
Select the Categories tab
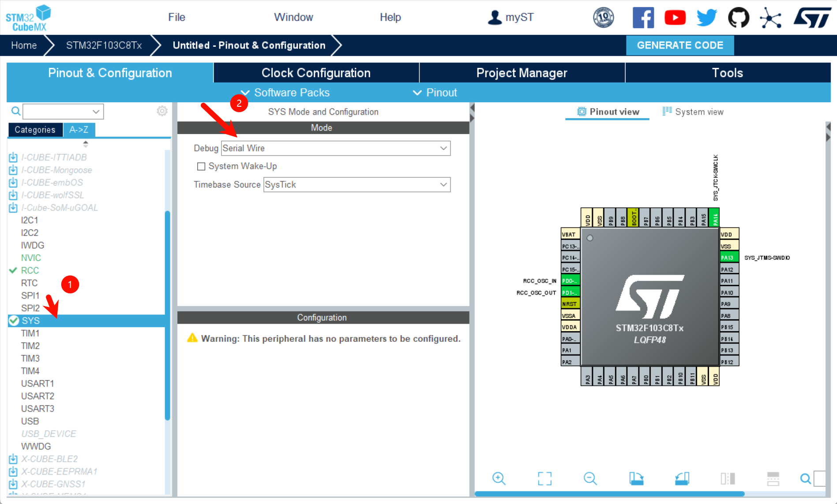point(35,130)
